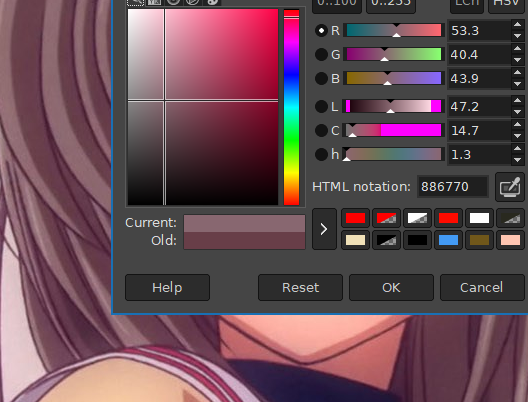Click the C chroma slider bar
The image size is (528, 402).
394,130
